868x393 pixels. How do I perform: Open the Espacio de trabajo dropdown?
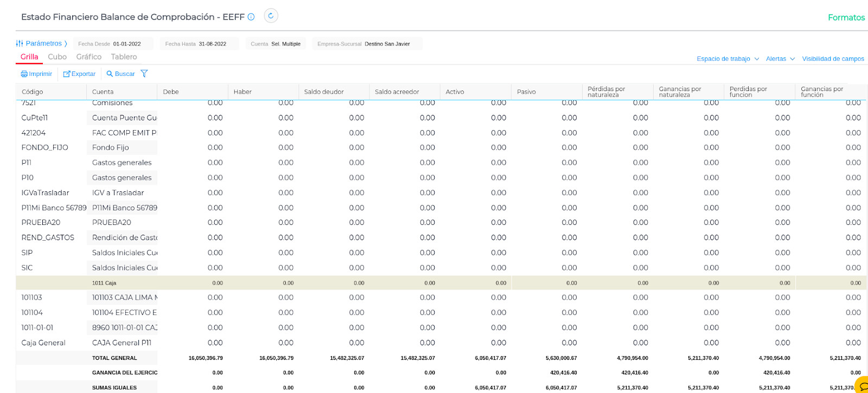727,59
